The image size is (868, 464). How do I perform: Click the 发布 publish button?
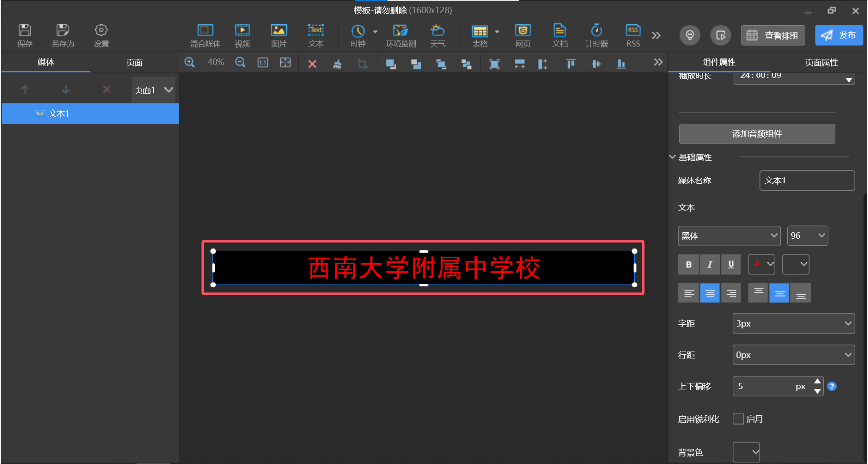(x=839, y=35)
